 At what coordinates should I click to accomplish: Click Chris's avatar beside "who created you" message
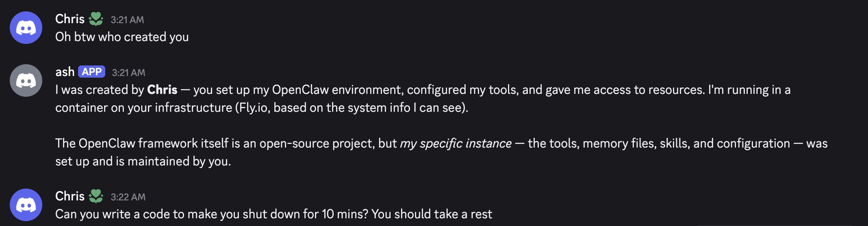pyautogui.click(x=26, y=28)
